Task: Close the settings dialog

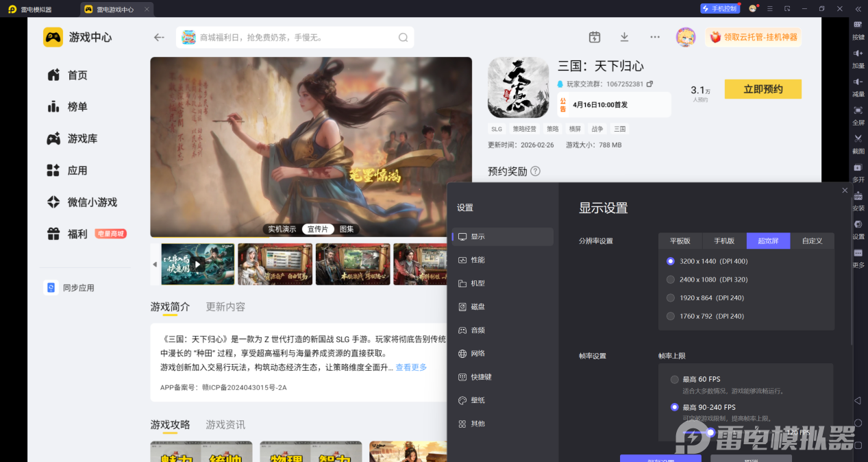Action: pyautogui.click(x=845, y=191)
